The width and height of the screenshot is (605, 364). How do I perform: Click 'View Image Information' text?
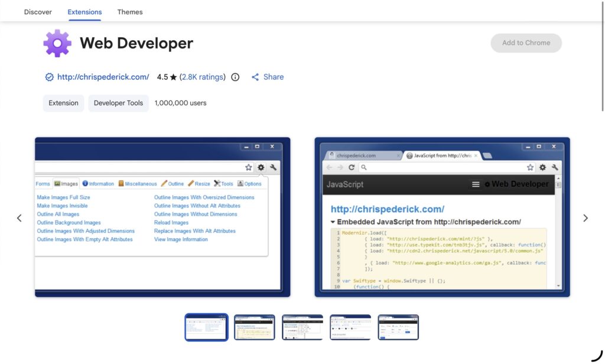(x=181, y=239)
